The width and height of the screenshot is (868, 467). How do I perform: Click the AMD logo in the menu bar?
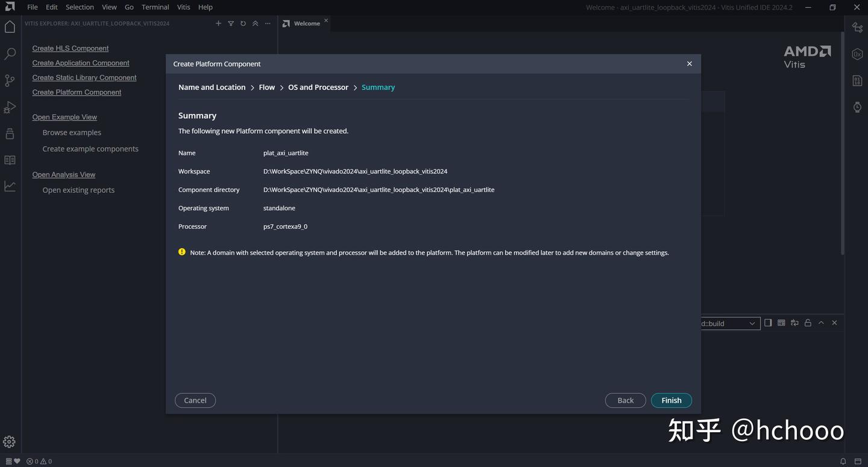[10, 7]
